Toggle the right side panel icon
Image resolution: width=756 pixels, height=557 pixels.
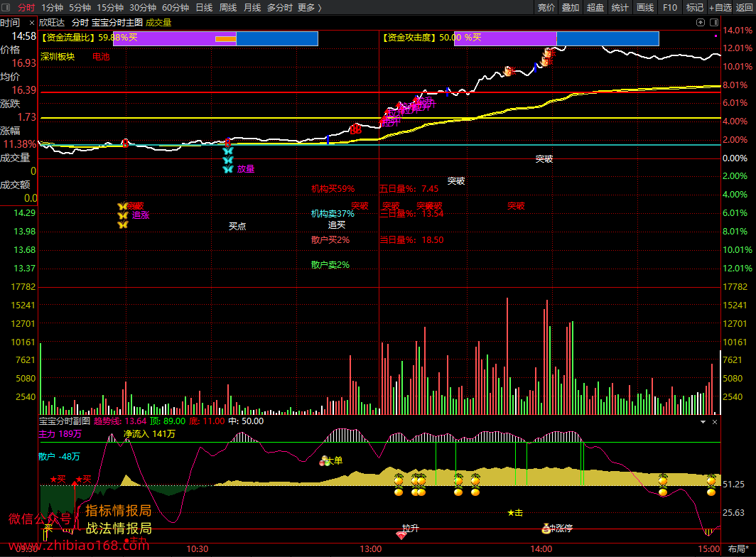(x=714, y=22)
